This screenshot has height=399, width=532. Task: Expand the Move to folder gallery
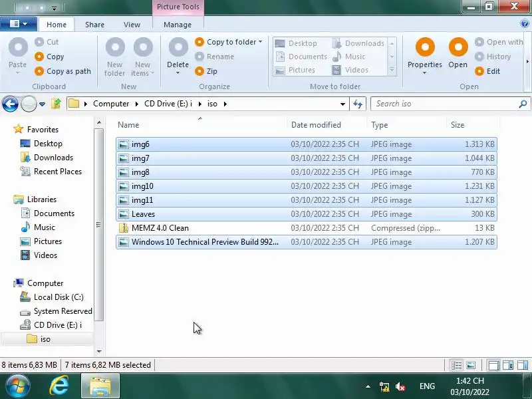pyautogui.click(x=392, y=70)
